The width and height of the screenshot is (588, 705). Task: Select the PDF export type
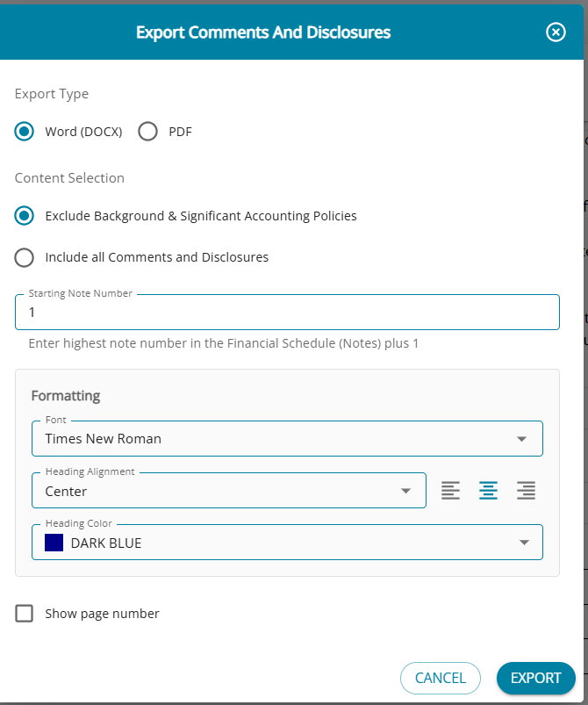(x=148, y=132)
